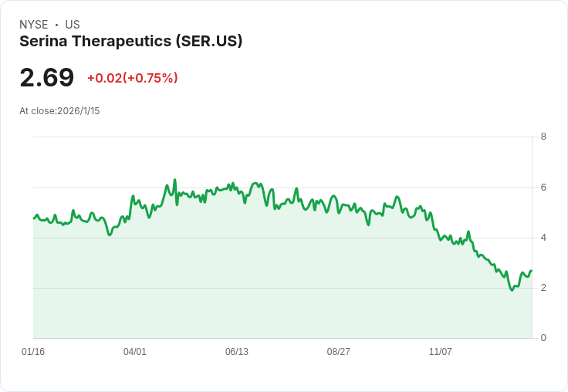
Task: Click the 8 value on price axis
Action: [543, 137]
